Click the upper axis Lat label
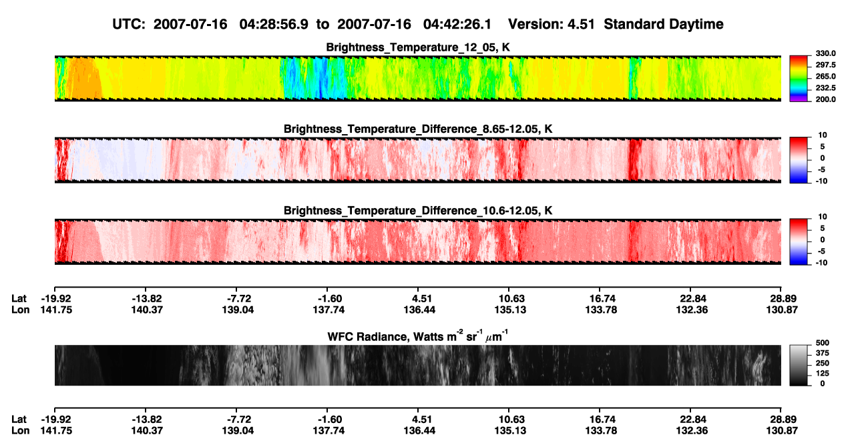The width and height of the screenshot is (868, 445). click(x=19, y=299)
